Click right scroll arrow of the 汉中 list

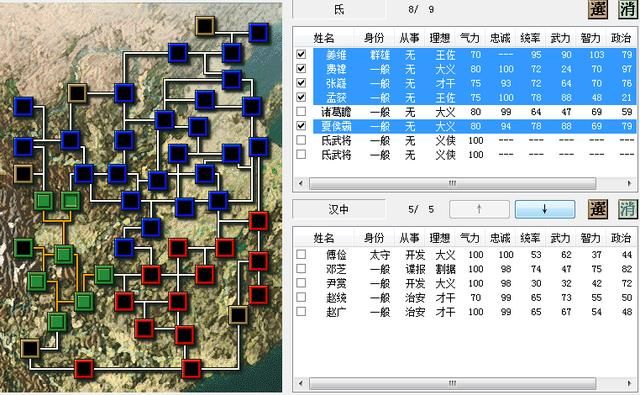629,383
